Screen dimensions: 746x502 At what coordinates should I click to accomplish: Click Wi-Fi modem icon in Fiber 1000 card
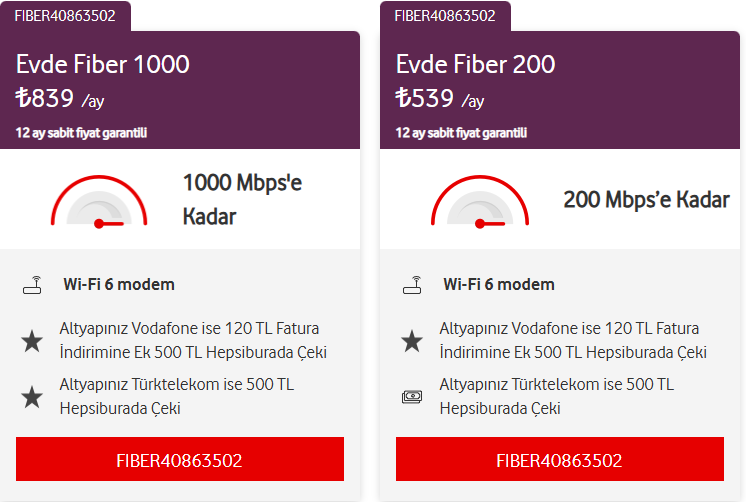32,285
